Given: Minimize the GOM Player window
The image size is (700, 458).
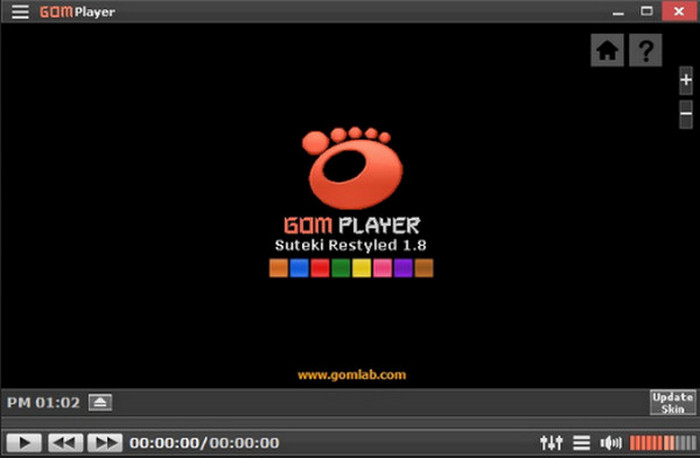Looking at the screenshot, I should click(618, 12).
